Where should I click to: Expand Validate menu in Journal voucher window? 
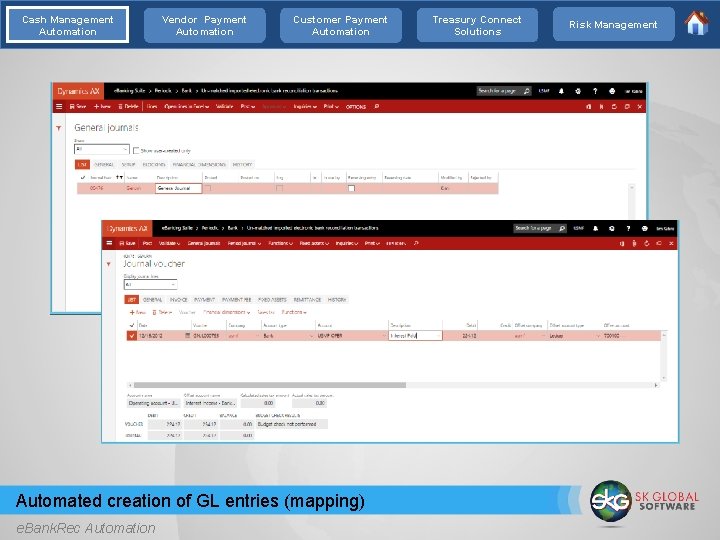169,243
